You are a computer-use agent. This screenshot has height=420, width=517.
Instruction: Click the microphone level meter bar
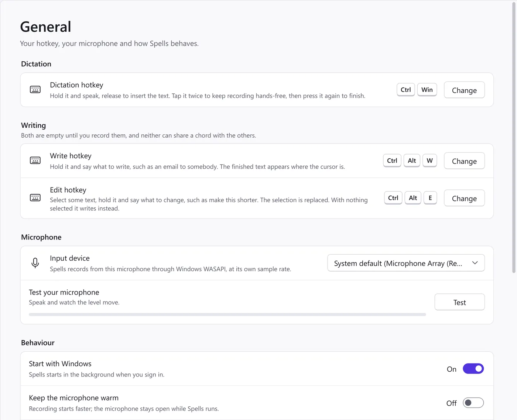(227, 314)
